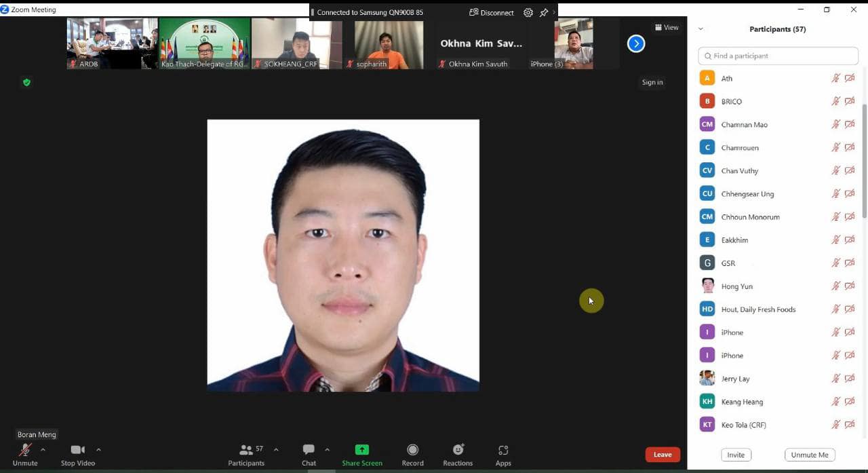Open the View layout menu
The width and height of the screenshot is (868, 473).
[667, 27]
